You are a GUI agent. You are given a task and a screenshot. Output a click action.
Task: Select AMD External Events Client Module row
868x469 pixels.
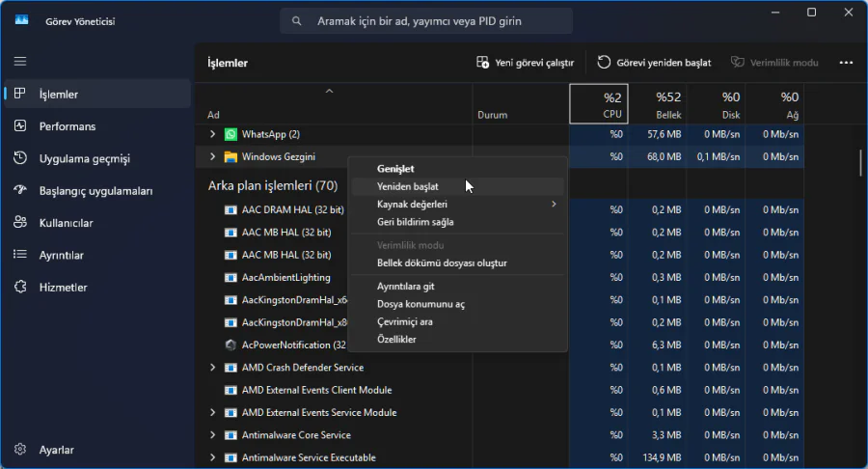[500, 391]
